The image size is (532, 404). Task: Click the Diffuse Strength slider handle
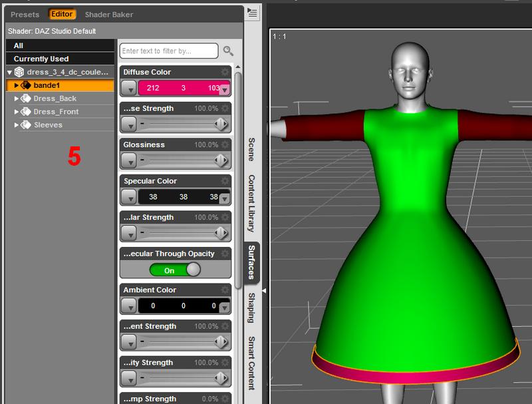click(x=221, y=124)
